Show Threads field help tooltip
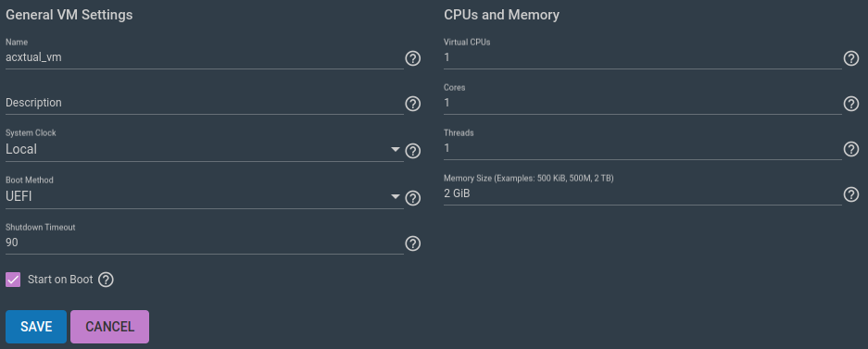868x349 pixels. 850,149
